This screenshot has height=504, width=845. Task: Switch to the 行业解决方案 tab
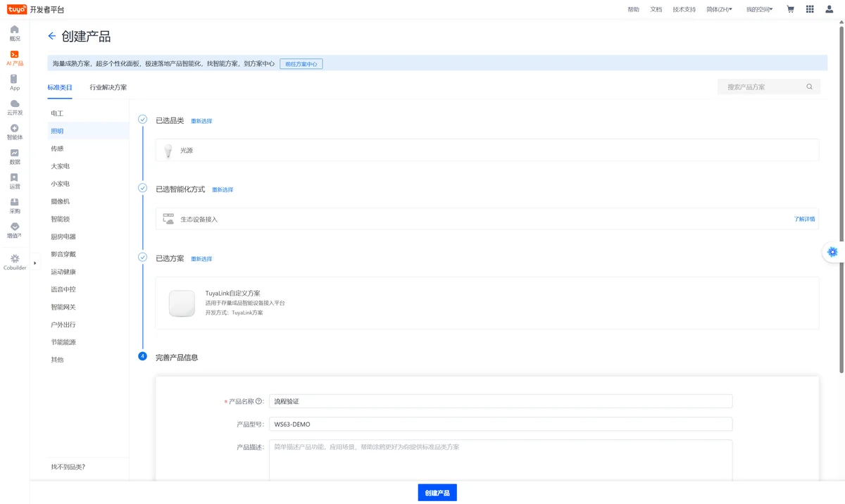(108, 87)
